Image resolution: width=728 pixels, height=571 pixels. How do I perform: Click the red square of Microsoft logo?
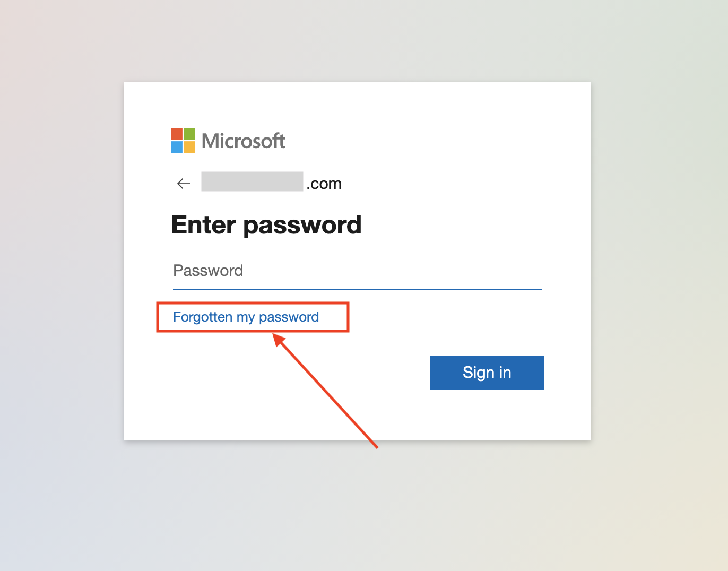click(177, 134)
